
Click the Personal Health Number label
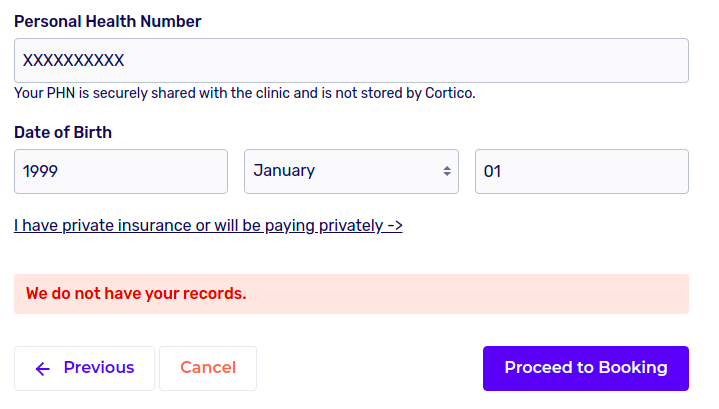point(107,21)
